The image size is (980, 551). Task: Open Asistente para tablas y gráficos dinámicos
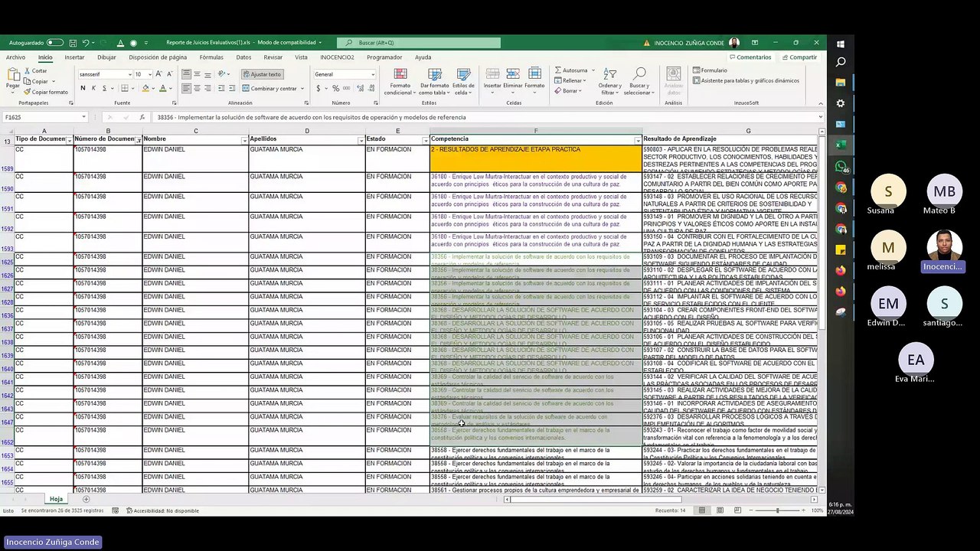[x=746, y=80]
